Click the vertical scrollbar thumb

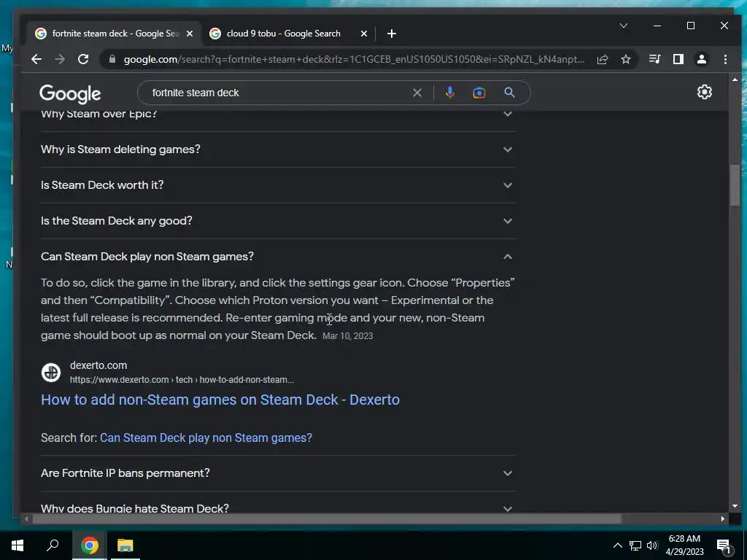[735, 185]
